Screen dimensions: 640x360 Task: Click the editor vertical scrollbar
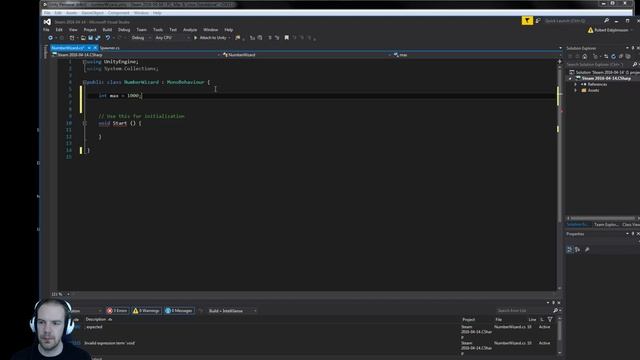pyautogui.click(x=559, y=176)
